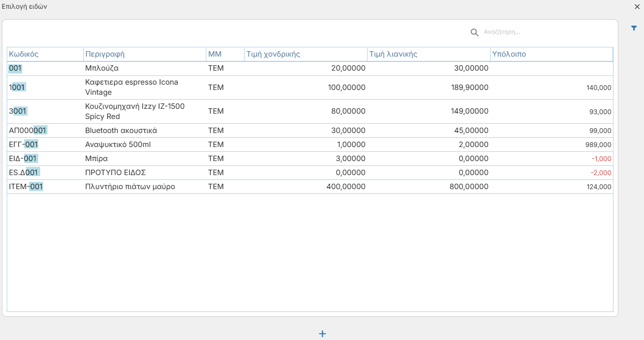
Task: Select ΠΡΟΤΥΠΟ ΕΙΔΟΣ row
Action: pyautogui.click(x=310, y=173)
